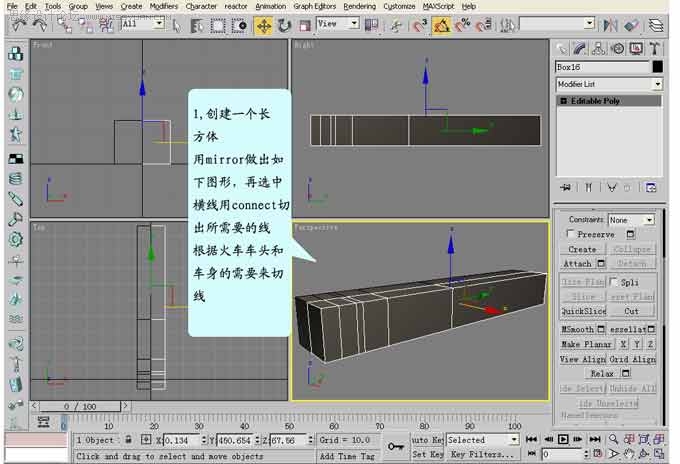Open the Modify command panel tab
This screenshot has height=464, width=680.
580,49
